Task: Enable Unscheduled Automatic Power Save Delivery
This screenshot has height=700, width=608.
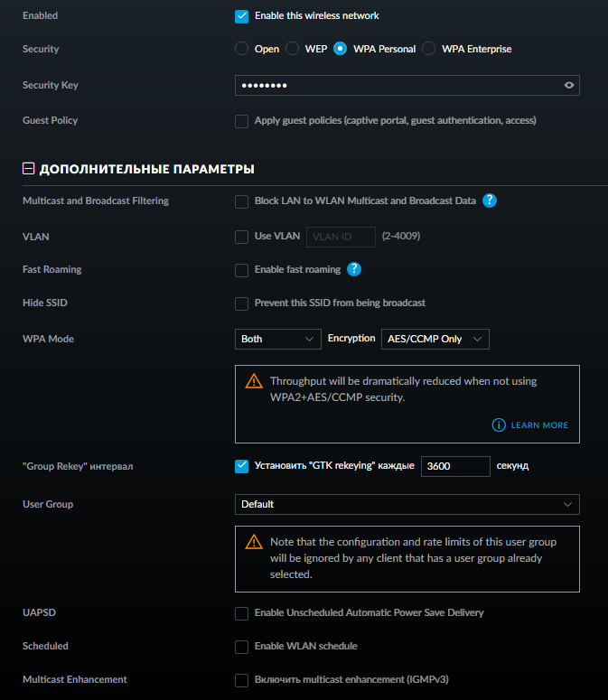Action: click(x=241, y=614)
